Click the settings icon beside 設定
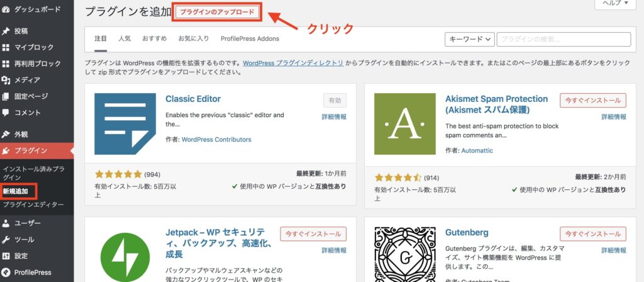The width and height of the screenshot is (644, 282). coord(6,256)
